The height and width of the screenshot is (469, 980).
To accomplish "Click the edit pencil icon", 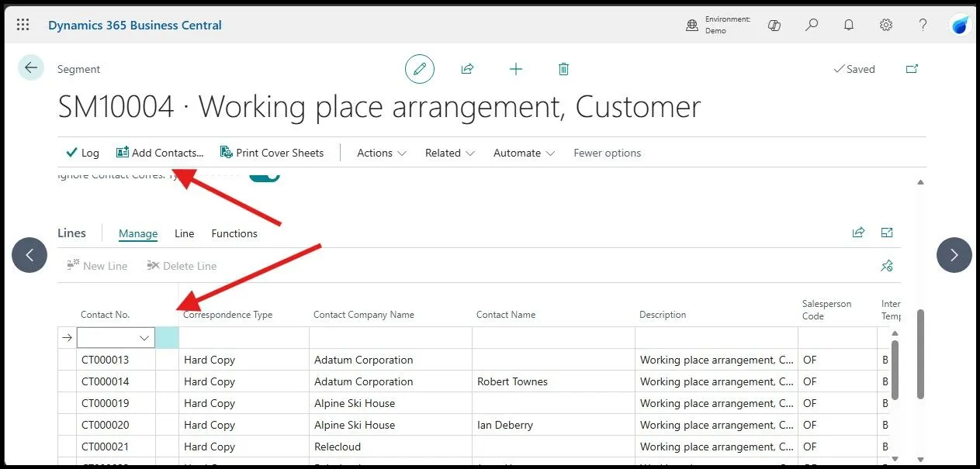I will [x=420, y=69].
